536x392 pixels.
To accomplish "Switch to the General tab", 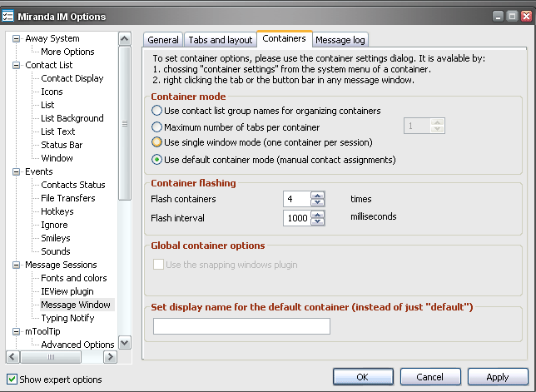I will [x=163, y=40].
